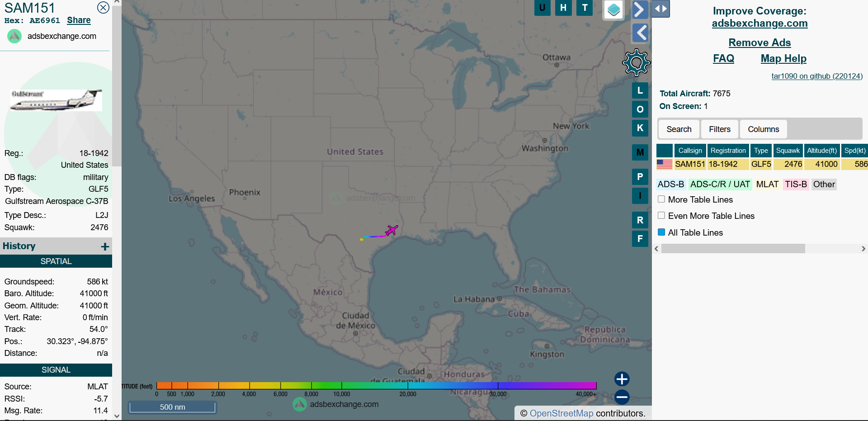The height and width of the screenshot is (421, 868).
Task: Open OpenStreetMap attribution link
Action: tap(561, 413)
